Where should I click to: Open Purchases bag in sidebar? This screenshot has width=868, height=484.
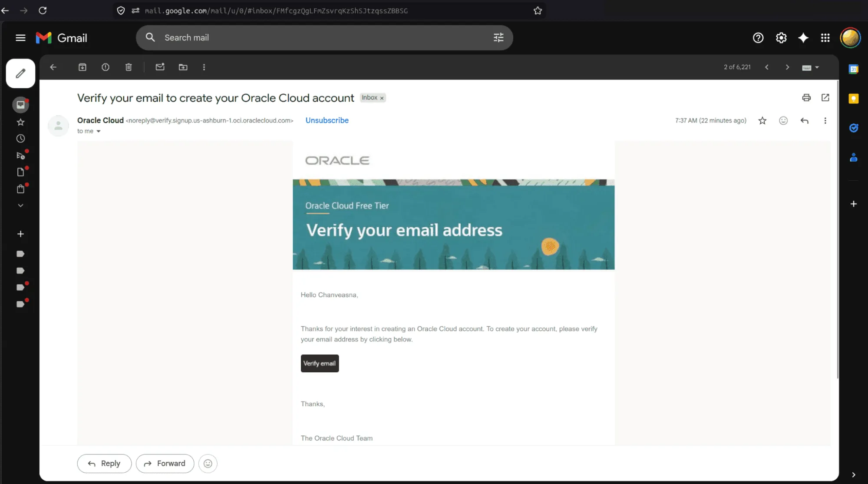click(20, 189)
